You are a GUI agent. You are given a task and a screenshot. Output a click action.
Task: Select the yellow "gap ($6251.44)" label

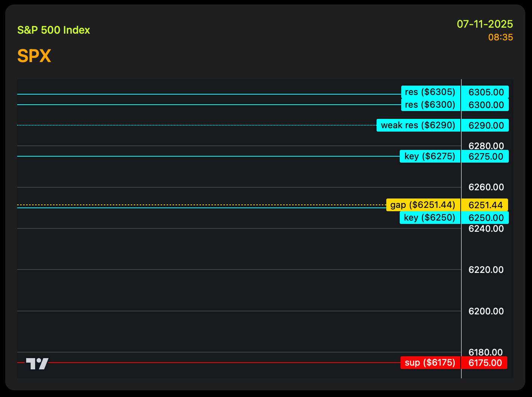423,205
